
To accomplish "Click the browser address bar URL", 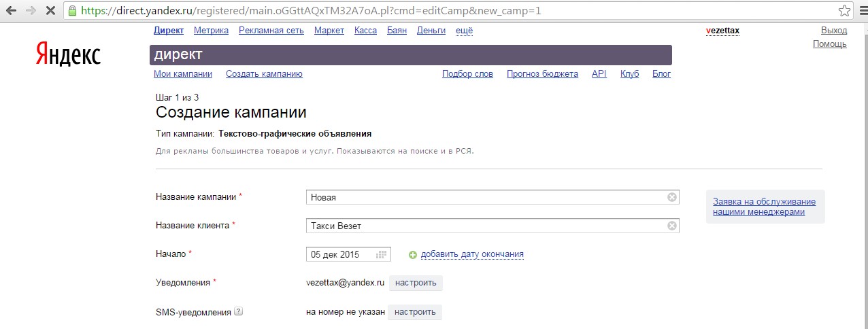I will (312, 12).
